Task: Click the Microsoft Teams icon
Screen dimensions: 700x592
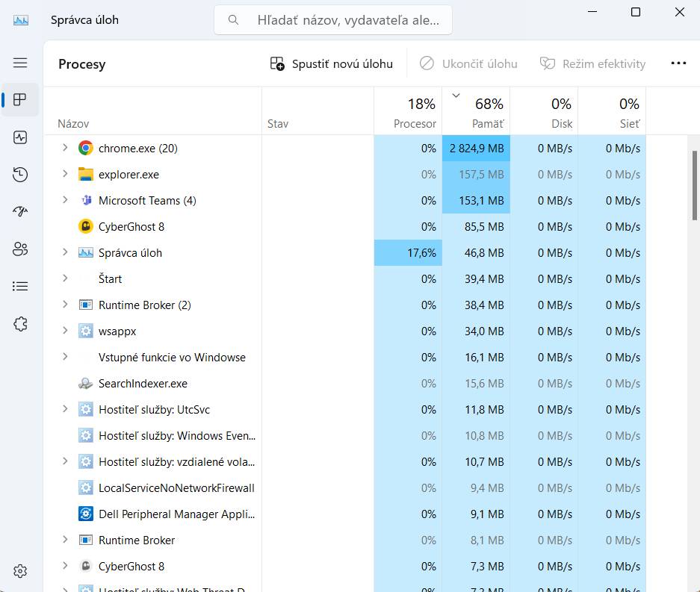Action: coord(86,200)
